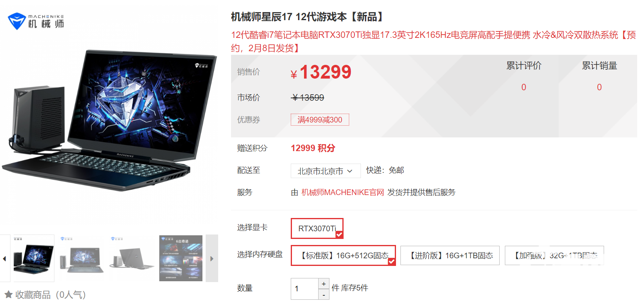644x303 pixels.
Task: Decrease quantity with minus button
Action: [x=324, y=295]
